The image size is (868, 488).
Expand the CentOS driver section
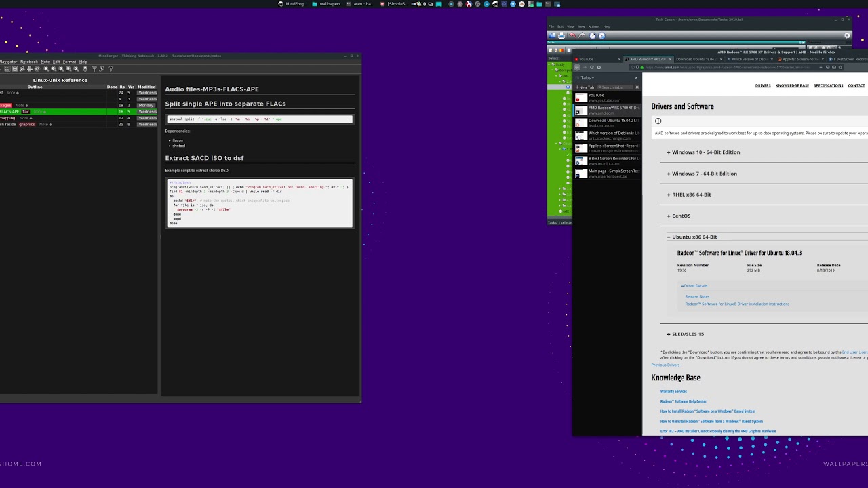coord(679,216)
